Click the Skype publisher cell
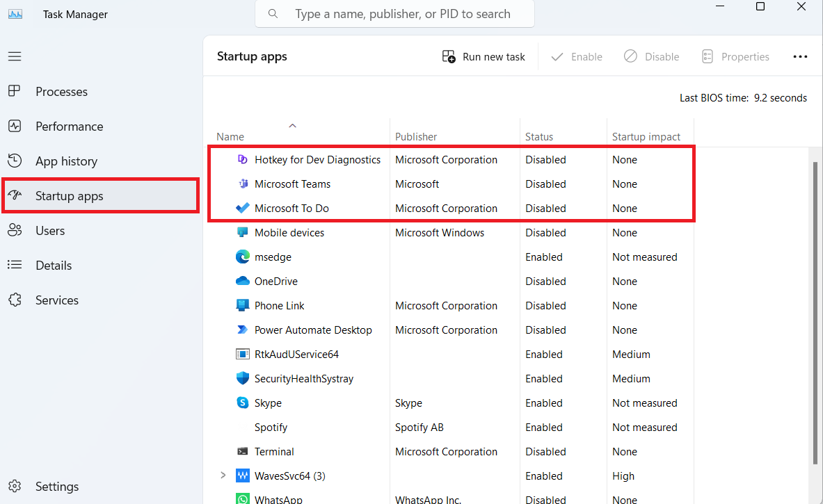 tap(408, 403)
